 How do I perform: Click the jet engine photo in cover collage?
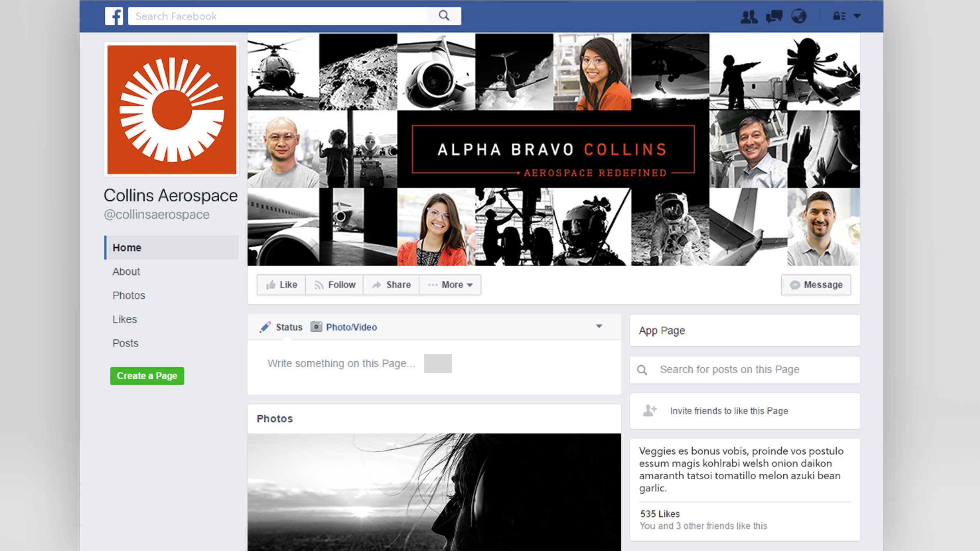[436, 71]
